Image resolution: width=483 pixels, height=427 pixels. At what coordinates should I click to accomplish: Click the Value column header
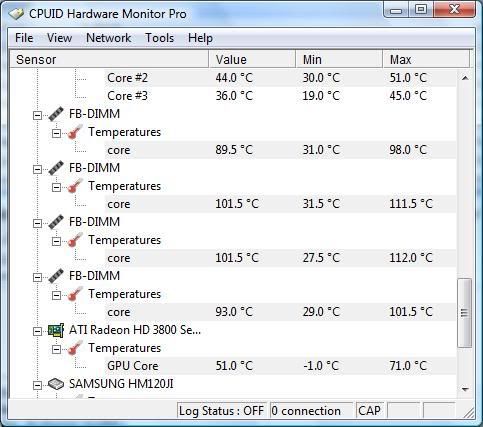[x=252, y=59]
